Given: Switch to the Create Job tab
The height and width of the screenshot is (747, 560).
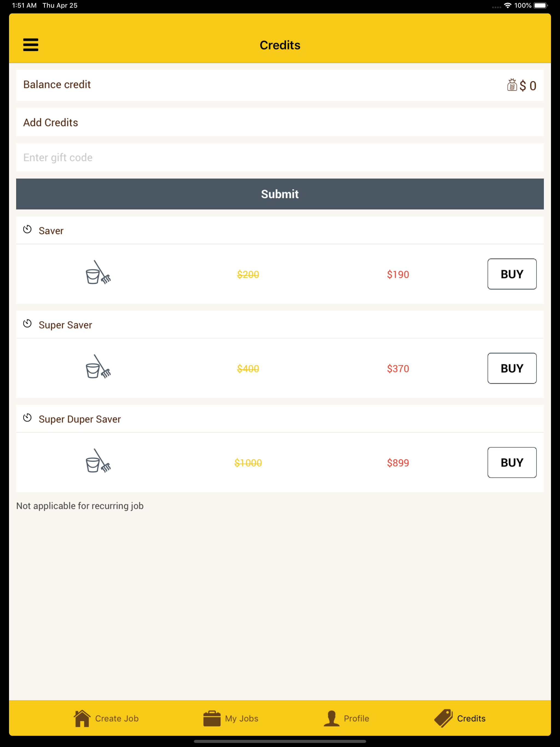Looking at the screenshot, I should 106,718.
